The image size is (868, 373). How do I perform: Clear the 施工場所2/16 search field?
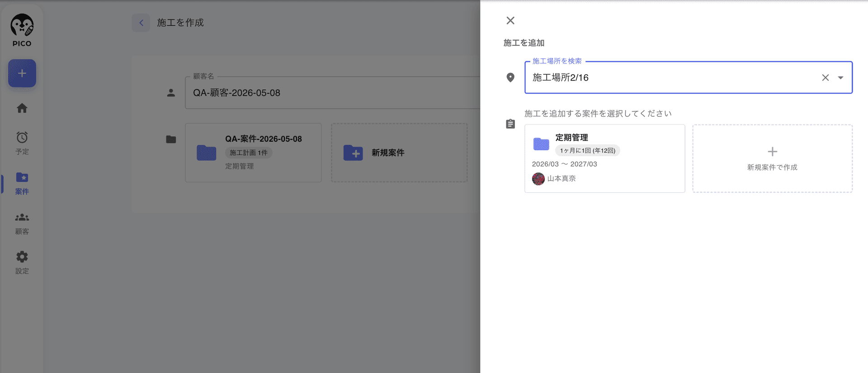[x=826, y=77]
